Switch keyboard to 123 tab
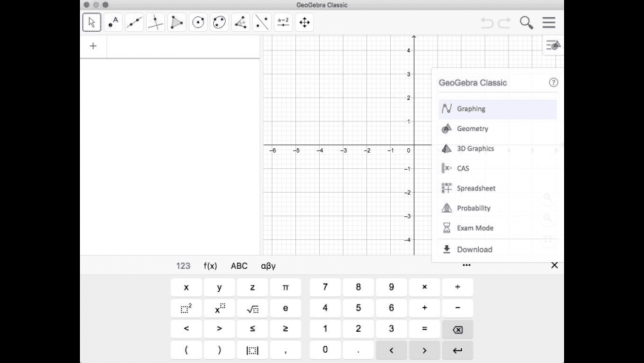 tap(183, 266)
